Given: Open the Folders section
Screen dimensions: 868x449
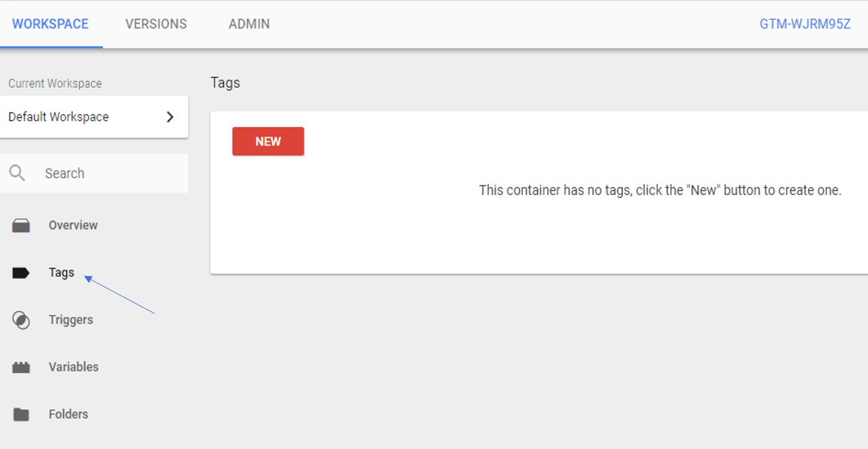Looking at the screenshot, I should 68,414.
